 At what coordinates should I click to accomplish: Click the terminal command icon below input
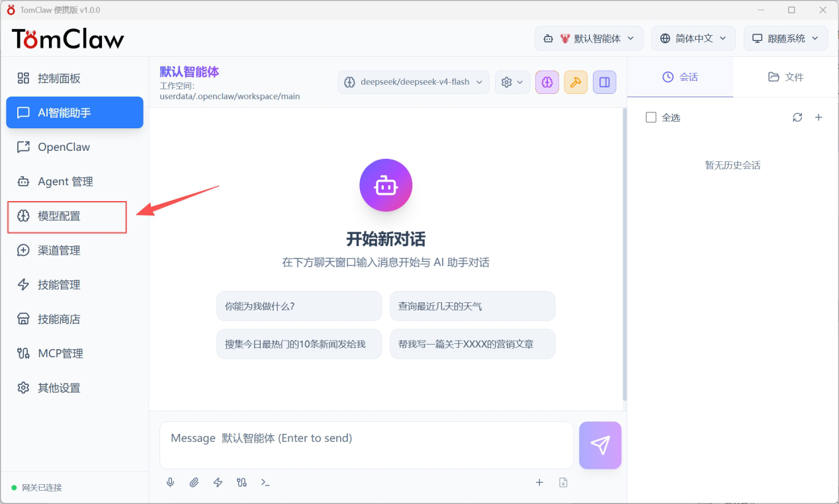265,482
